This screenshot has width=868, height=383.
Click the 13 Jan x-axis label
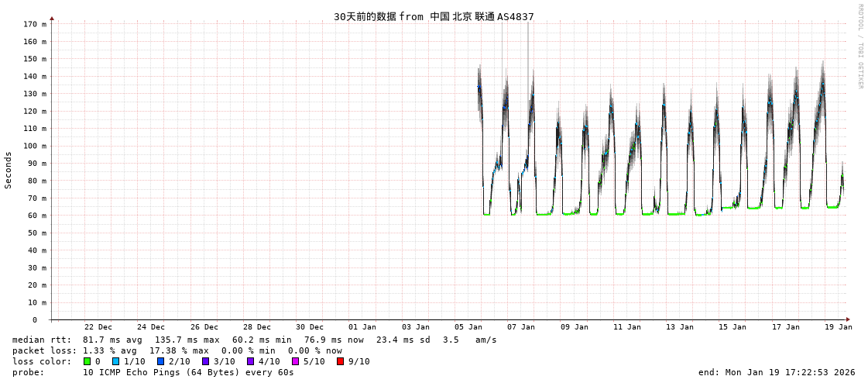[x=679, y=327]
